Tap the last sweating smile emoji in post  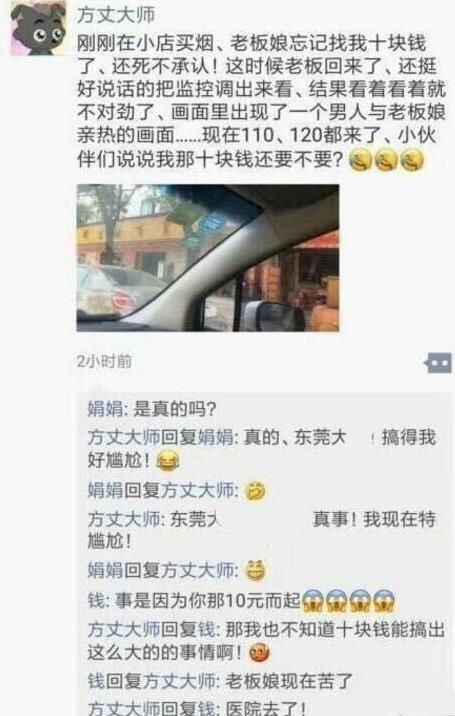tap(412, 161)
